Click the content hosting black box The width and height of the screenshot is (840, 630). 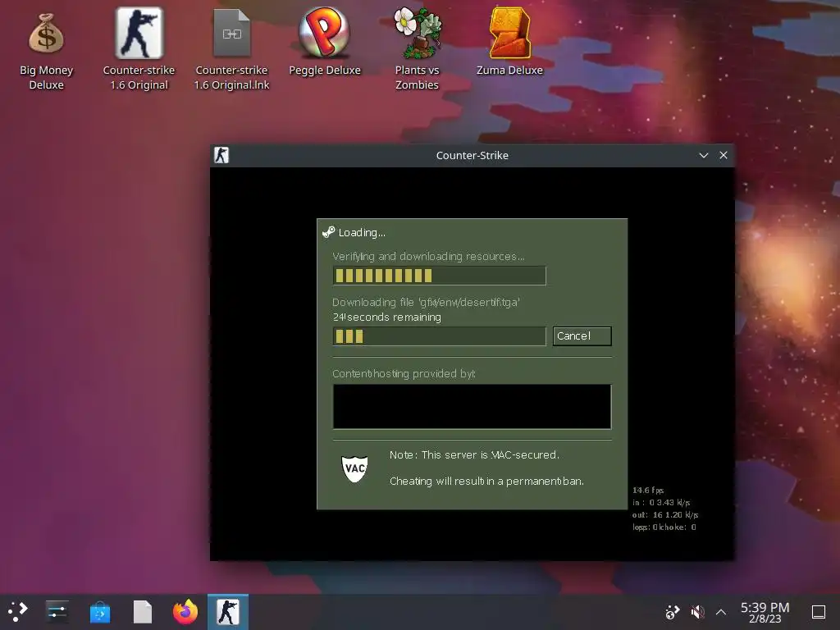(x=472, y=407)
